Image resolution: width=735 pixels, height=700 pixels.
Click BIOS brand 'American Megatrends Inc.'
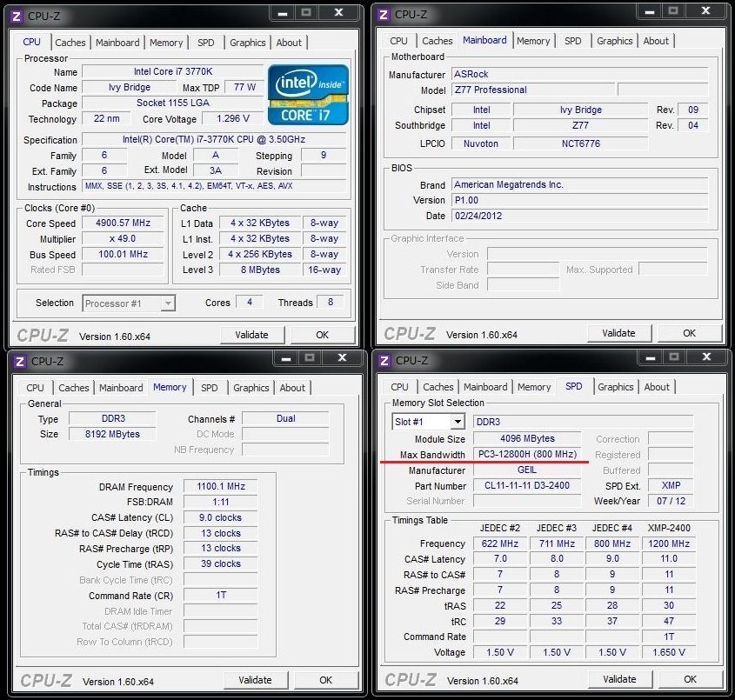point(580,184)
